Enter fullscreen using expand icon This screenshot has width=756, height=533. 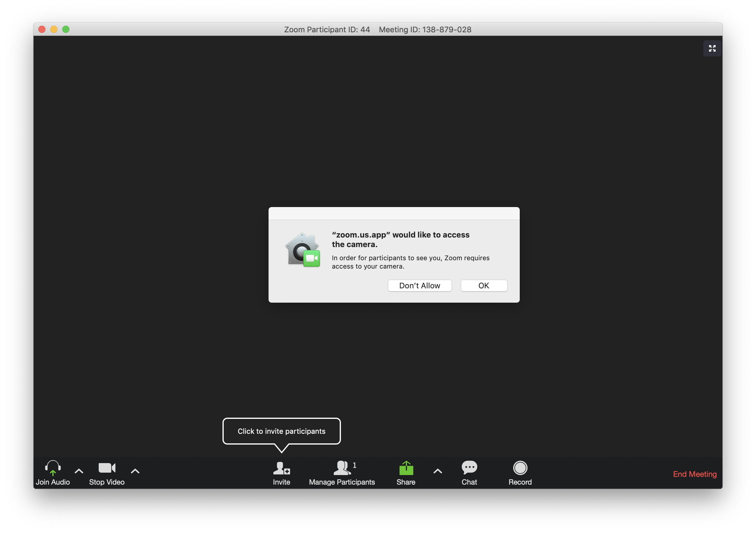[712, 48]
